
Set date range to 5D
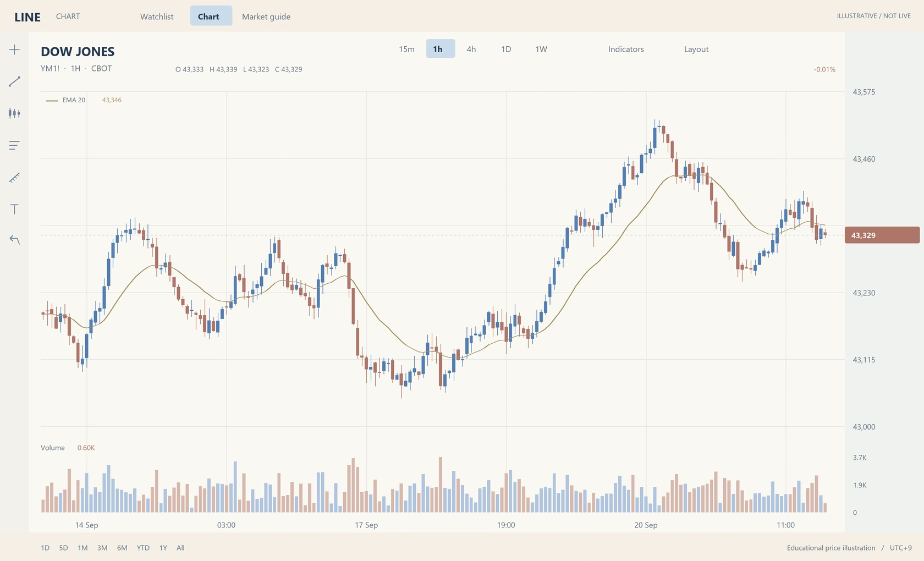(64, 548)
